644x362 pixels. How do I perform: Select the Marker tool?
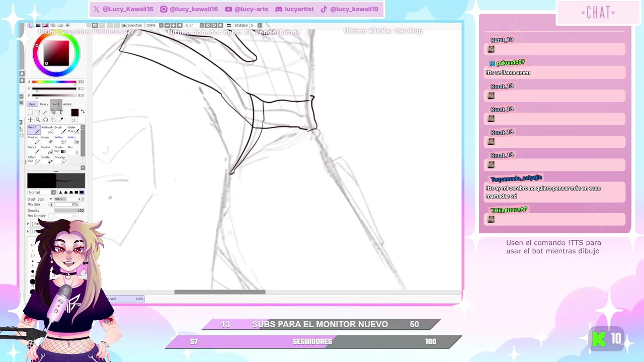(x=34, y=140)
